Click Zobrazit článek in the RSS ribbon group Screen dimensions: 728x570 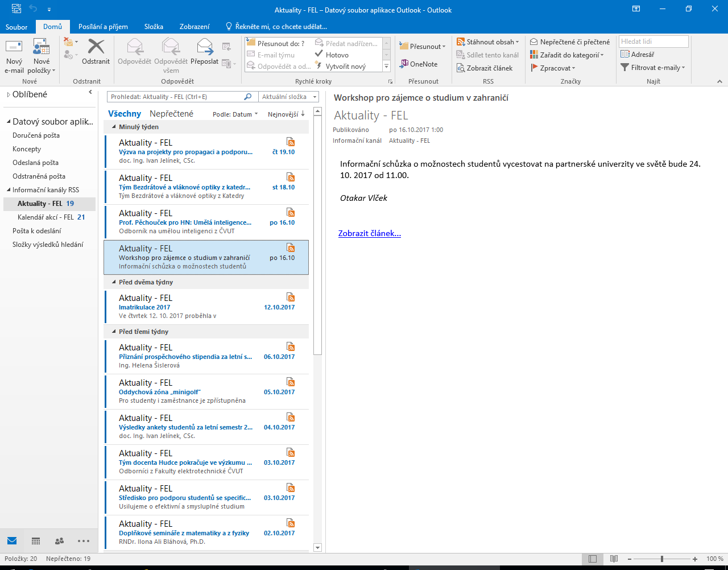pos(485,68)
